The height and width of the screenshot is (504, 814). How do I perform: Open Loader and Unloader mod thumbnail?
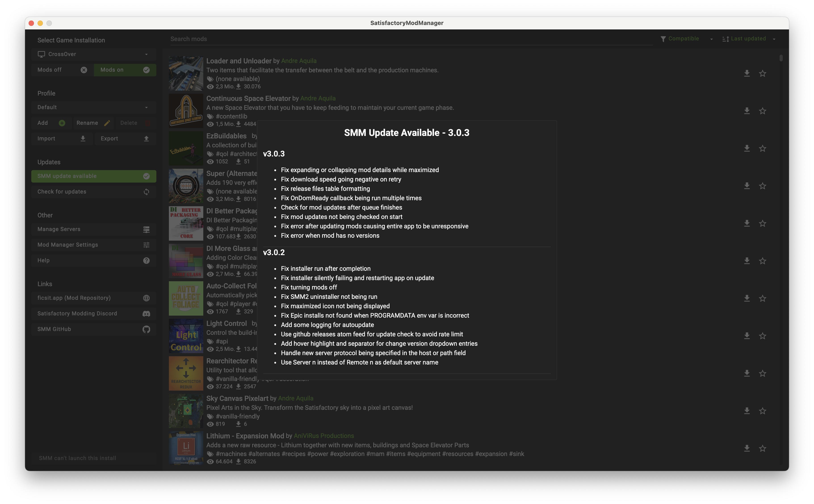pyautogui.click(x=186, y=73)
